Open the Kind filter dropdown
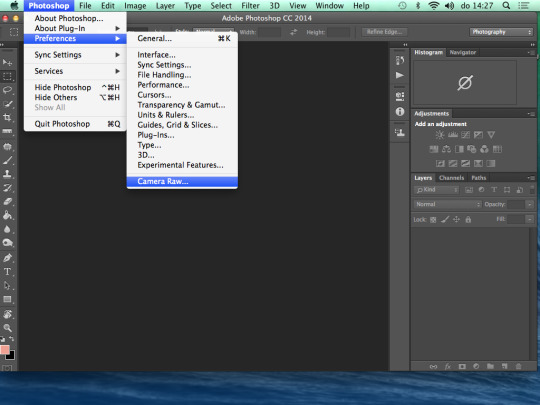The width and height of the screenshot is (540, 405). pyautogui.click(x=436, y=190)
